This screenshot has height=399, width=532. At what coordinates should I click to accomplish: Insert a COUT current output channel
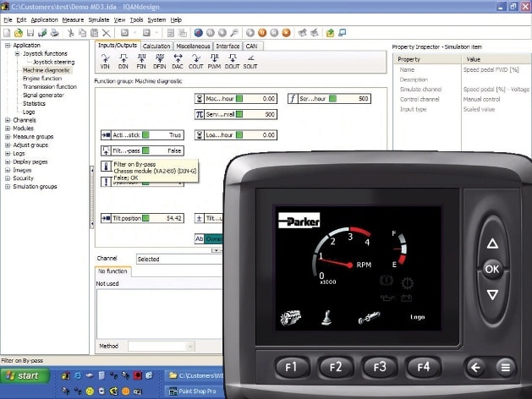tap(195, 62)
